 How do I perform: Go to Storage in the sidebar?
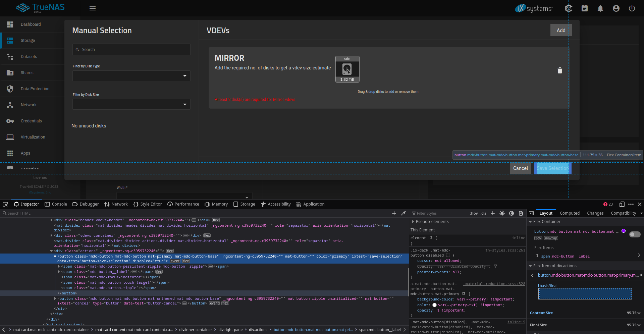(32, 41)
